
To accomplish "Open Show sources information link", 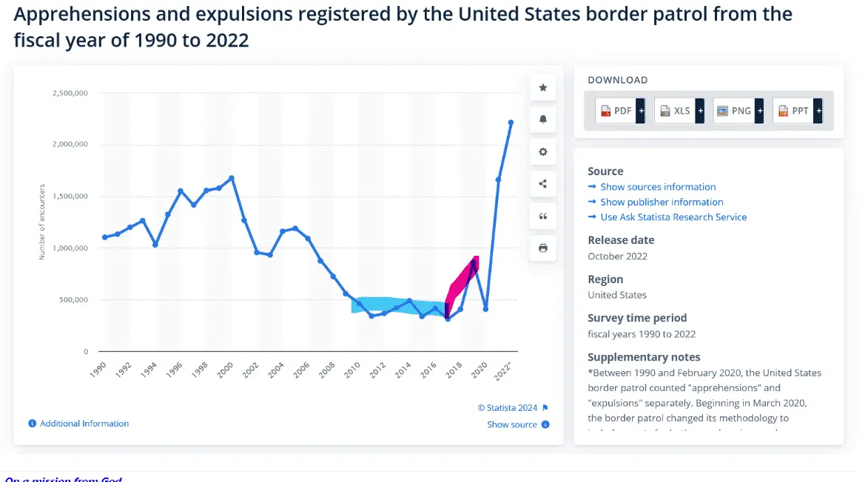I will 658,187.
